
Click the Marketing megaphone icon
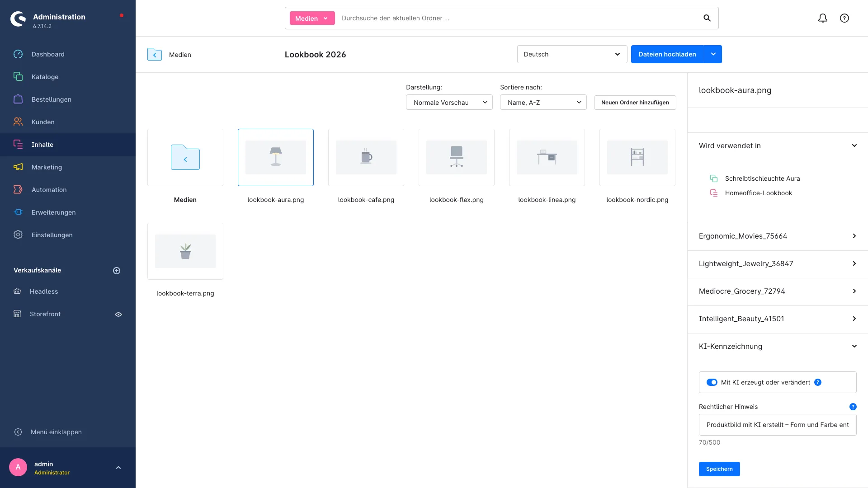click(x=18, y=167)
